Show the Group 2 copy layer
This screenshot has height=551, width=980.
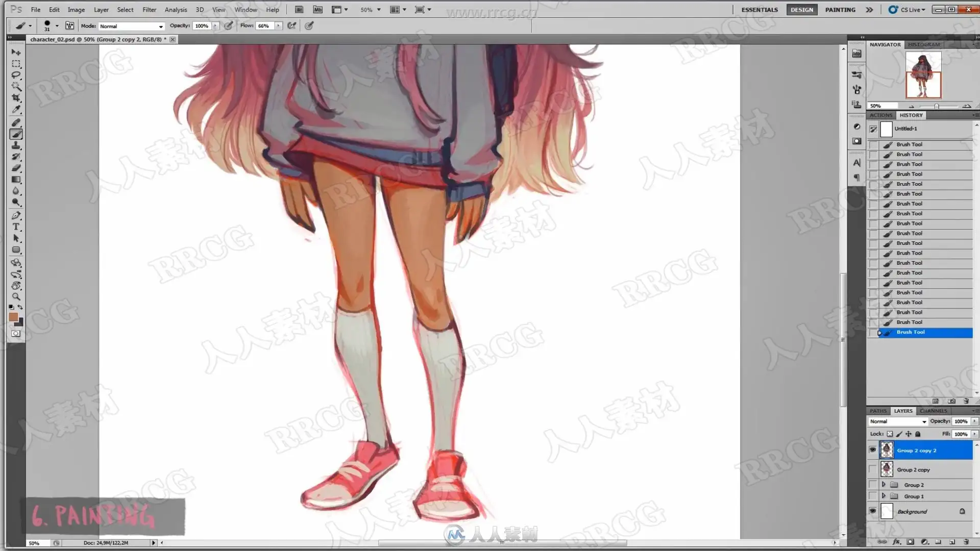coord(872,469)
